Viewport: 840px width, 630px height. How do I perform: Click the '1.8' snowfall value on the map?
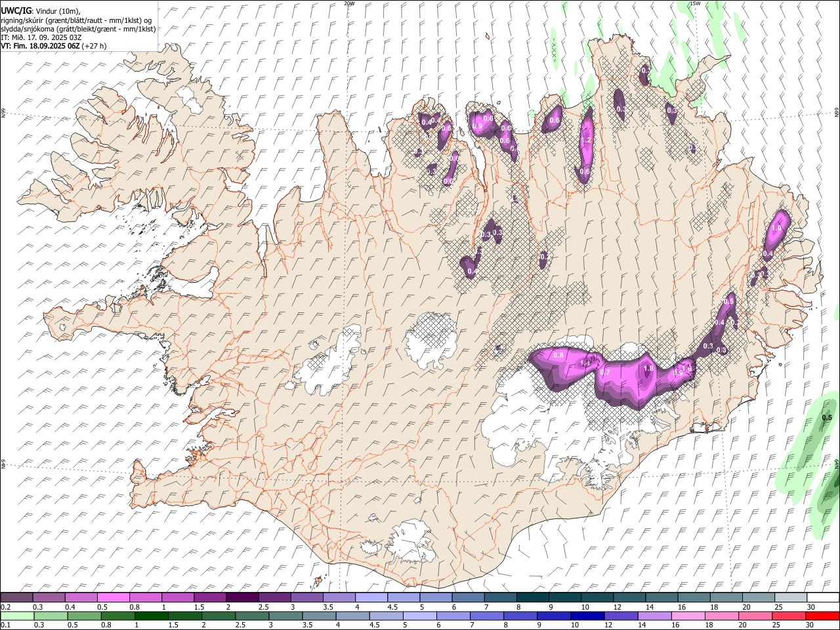point(648,369)
